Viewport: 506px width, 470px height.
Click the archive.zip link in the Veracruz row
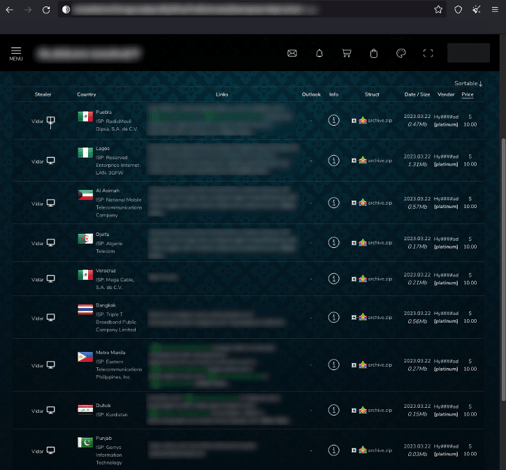380,279
